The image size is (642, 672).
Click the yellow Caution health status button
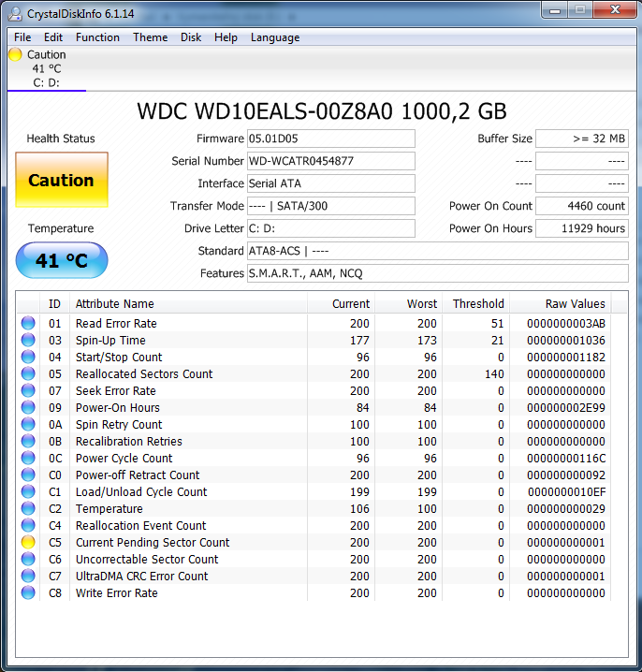point(62,180)
